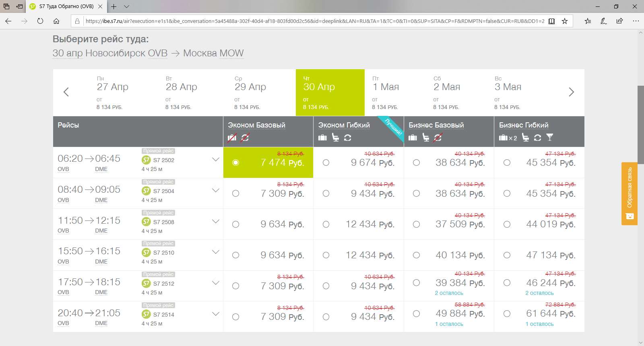Click double baggage icon under Бизнес Гибкий
The width and height of the screenshot is (644, 346).
[508, 138]
